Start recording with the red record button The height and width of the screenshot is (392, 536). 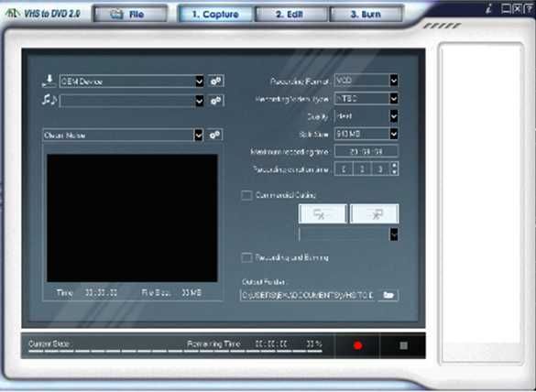(357, 345)
